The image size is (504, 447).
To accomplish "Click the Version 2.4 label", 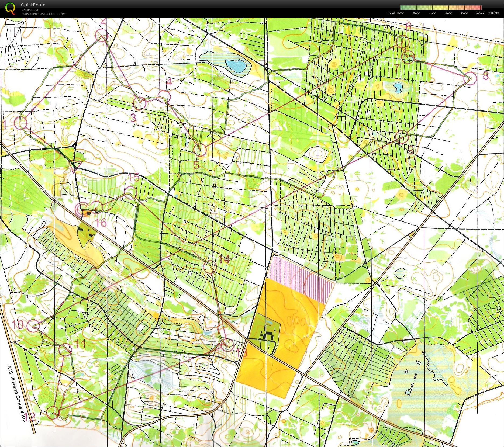I will click(x=30, y=10).
